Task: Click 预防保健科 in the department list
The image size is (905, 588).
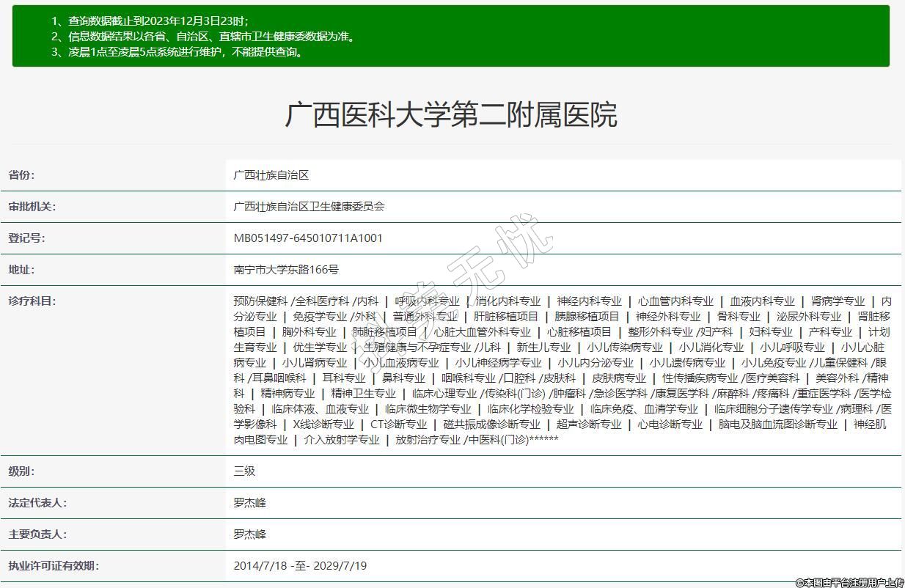Action: tap(260, 301)
